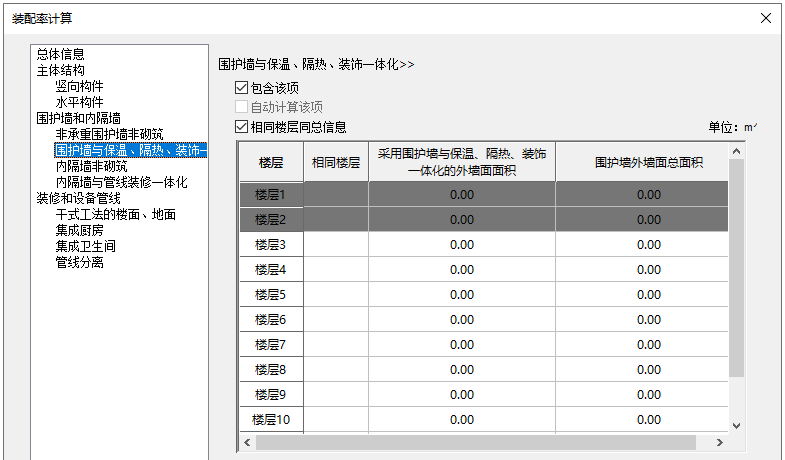Click table scroll down arrow
The width and height of the screenshot is (785, 460).
point(737,425)
